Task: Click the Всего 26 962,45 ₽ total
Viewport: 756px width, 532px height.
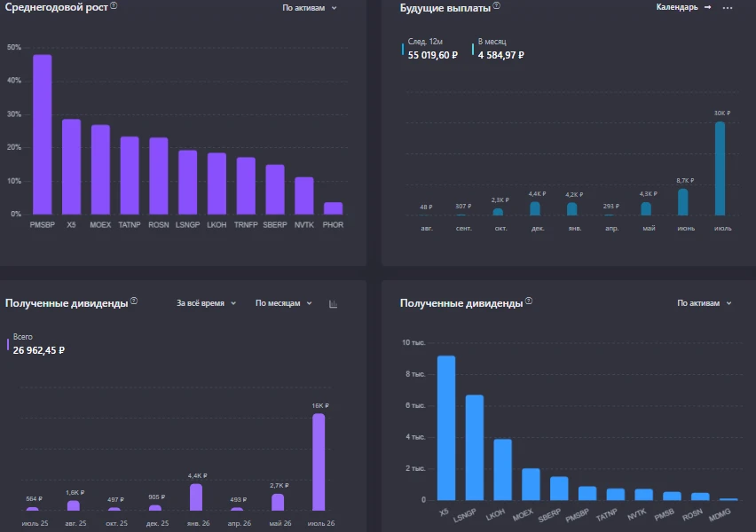Action: tap(38, 350)
